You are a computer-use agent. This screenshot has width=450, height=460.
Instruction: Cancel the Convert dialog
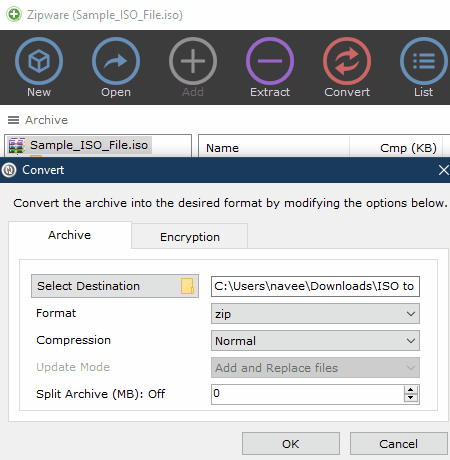coord(398,444)
